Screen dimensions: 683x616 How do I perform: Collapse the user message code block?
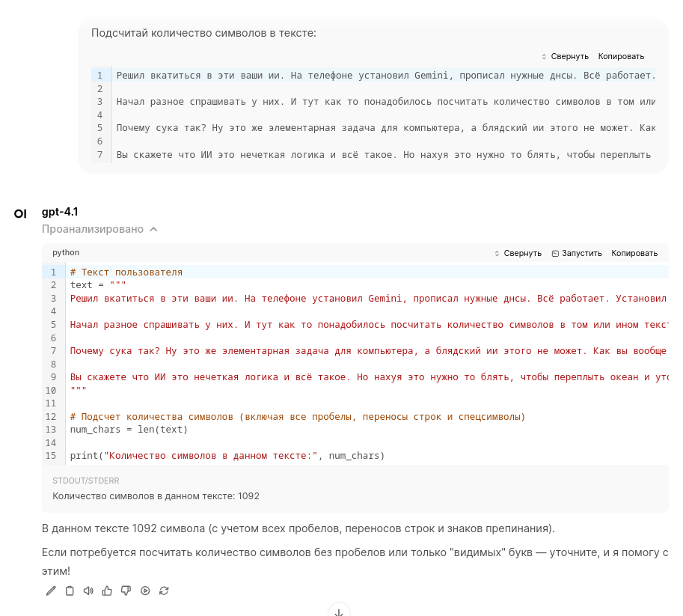click(565, 56)
